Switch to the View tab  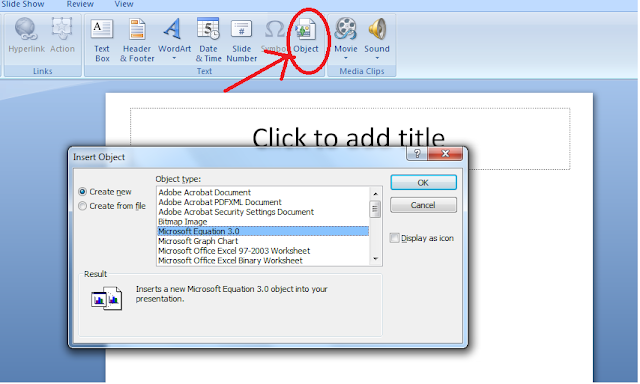[x=124, y=4]
